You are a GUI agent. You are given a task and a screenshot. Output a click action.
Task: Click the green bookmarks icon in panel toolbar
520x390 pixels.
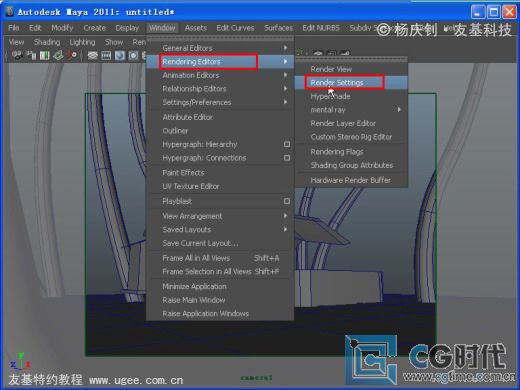[45, 55]
